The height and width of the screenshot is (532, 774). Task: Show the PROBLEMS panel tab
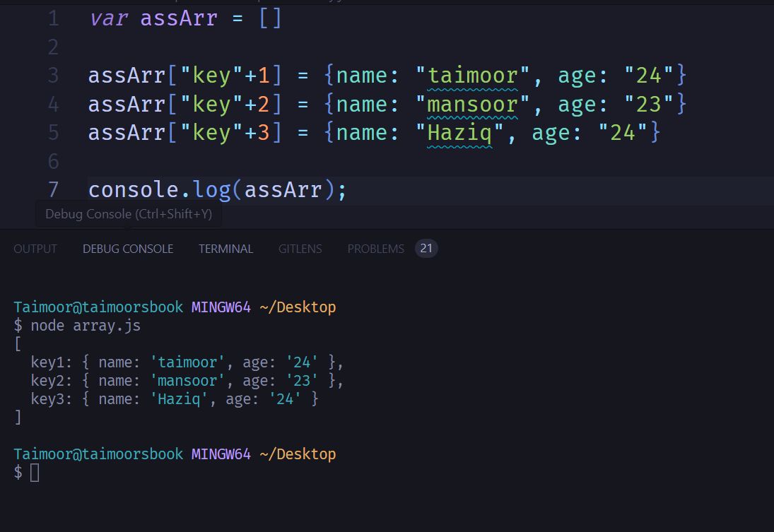(375, 249)
